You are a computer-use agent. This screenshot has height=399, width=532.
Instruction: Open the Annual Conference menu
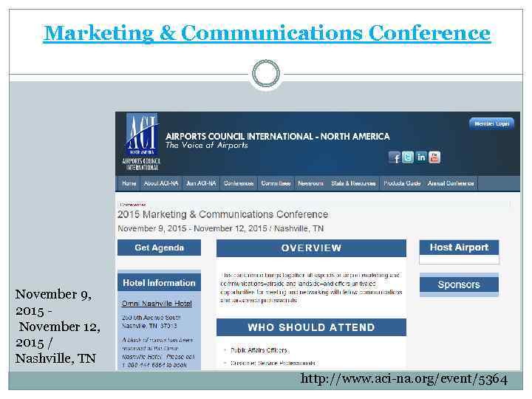(x=451, y=183)
